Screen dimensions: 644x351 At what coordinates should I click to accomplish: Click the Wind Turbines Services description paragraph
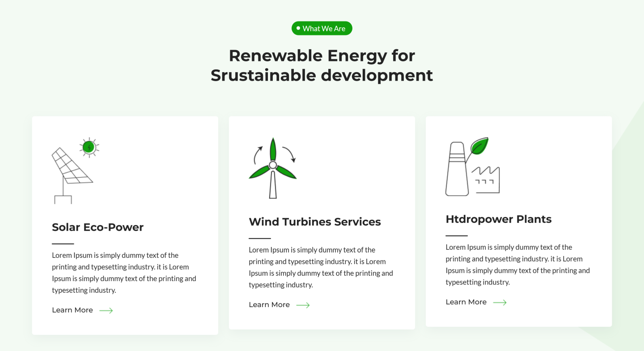[321, 267]
